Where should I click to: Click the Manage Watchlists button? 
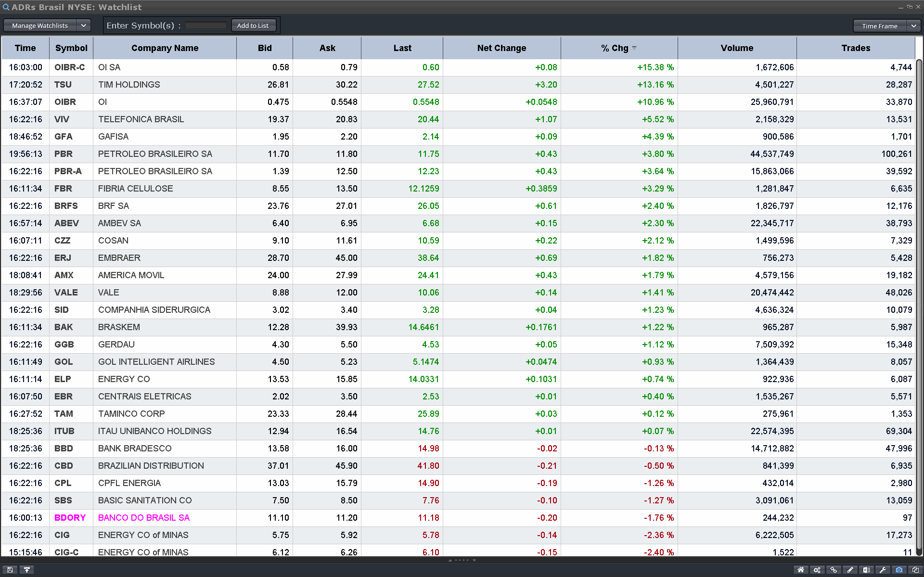point(40,26)
